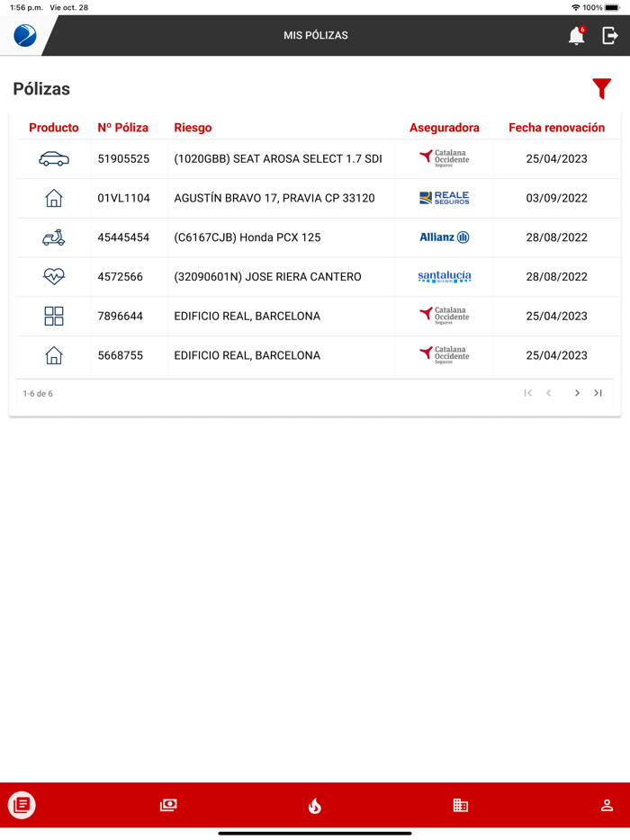Tap battery indicator in status bar

pos(612,7)
